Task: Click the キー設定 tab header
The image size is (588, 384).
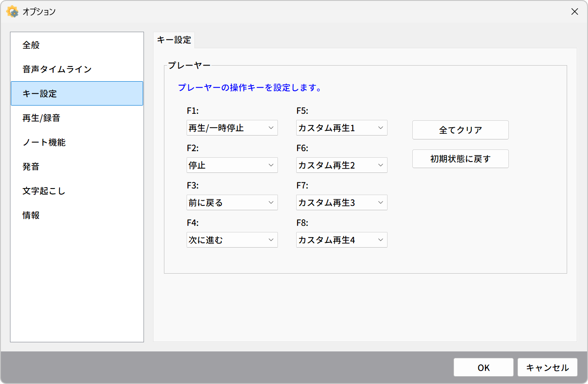Action: tap(174, 40)
